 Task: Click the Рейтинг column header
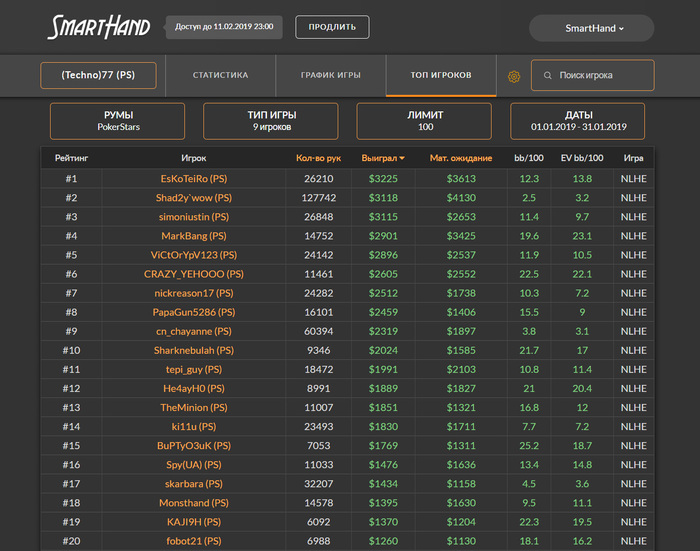click(x=71, y=158)
